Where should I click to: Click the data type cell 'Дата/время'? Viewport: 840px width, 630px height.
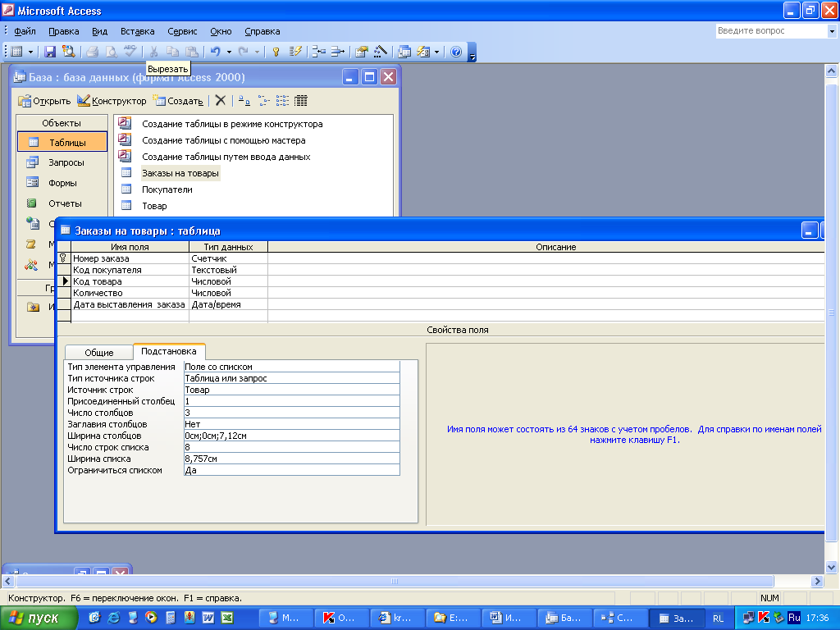228,304
